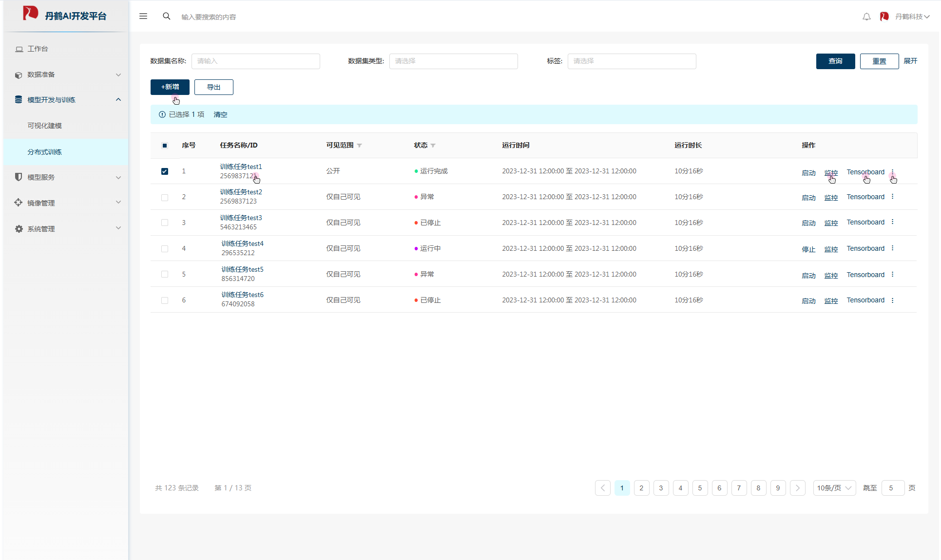
Task: Go to next page arrow
Action: click(798, 488)
